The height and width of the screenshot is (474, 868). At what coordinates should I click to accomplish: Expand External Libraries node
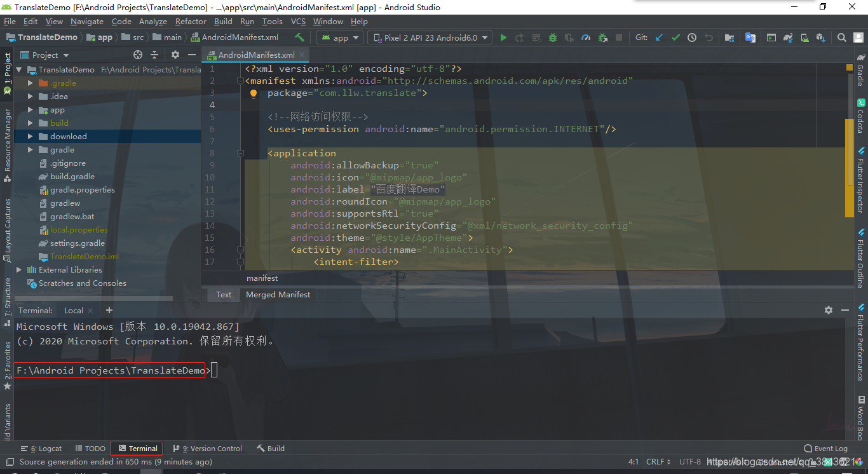coord(19,269)
